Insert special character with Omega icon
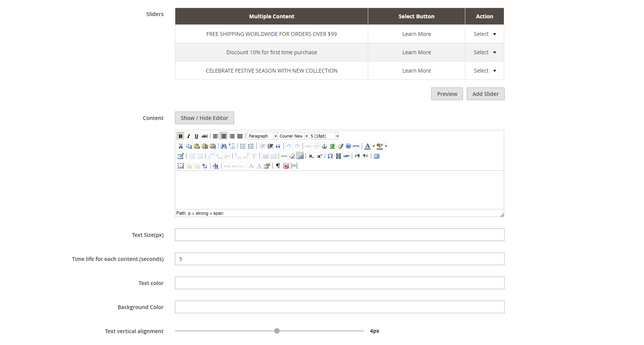The image size is (644, 345). [x=330, y=156]
